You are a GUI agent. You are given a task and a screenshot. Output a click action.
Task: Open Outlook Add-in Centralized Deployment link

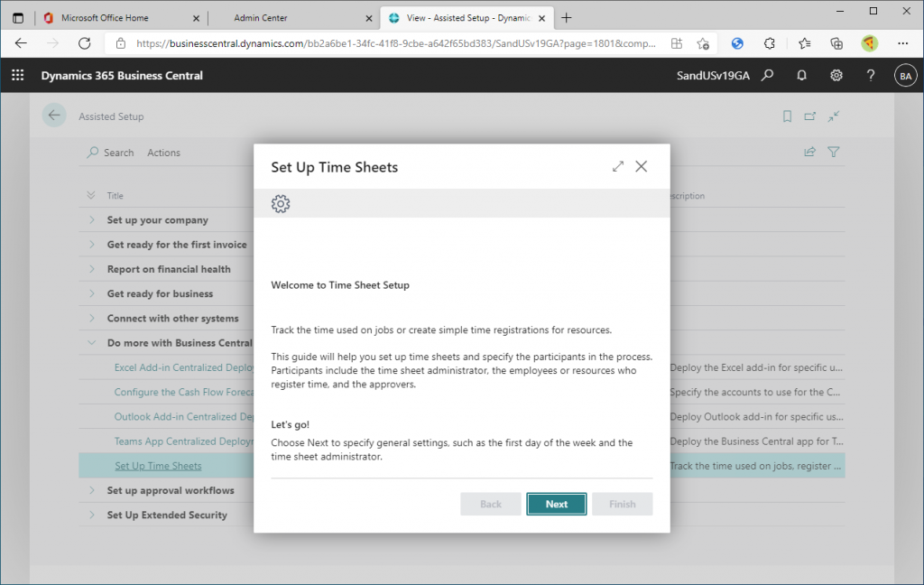click(x=184, y=416)
